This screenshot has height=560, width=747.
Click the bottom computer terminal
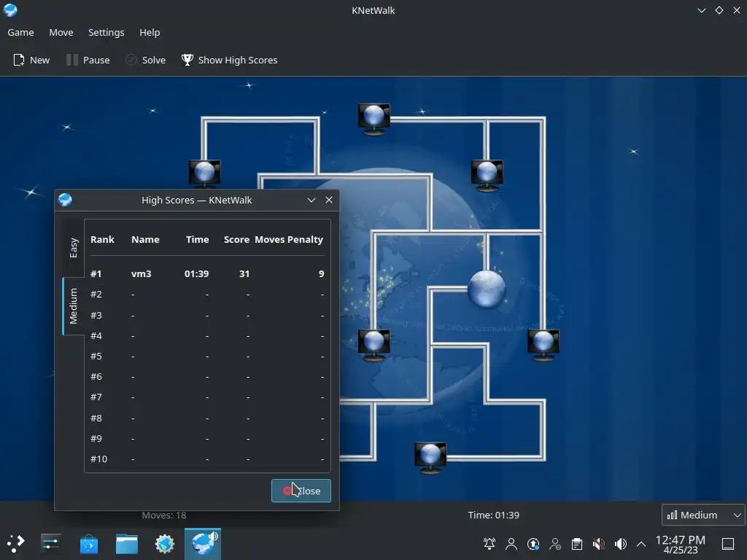(x=430, y=458)
